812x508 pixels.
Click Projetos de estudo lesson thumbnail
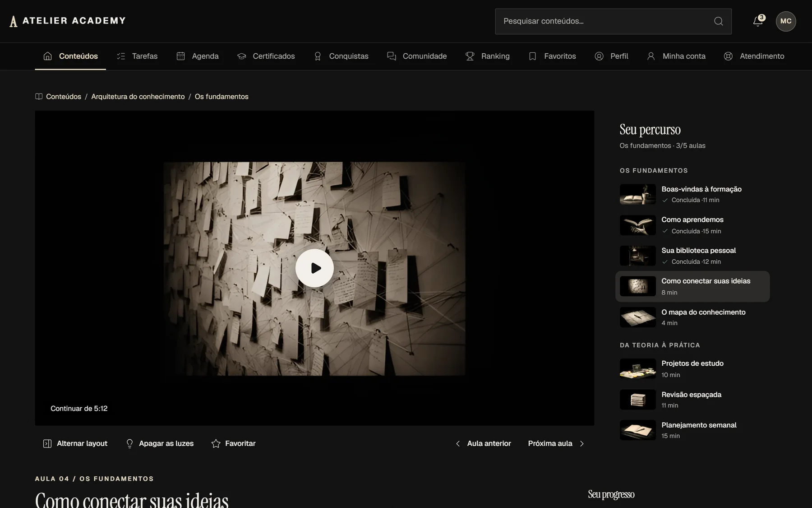click(x=638, y=368)
